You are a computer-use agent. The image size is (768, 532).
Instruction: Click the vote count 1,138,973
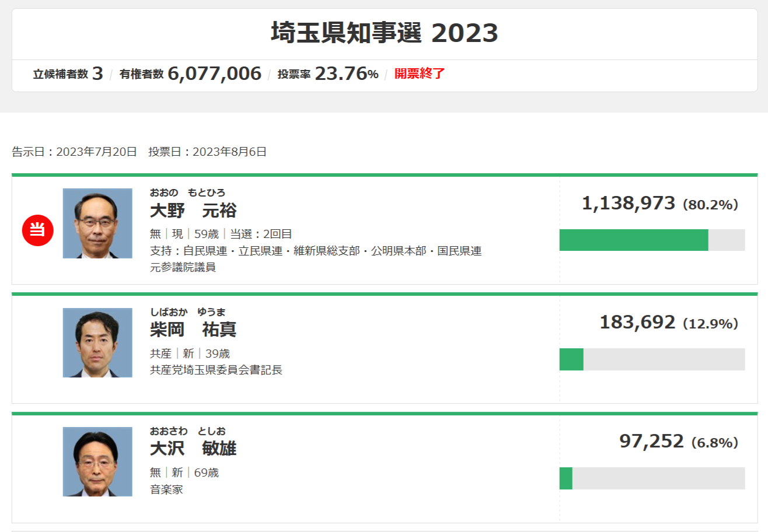[629, 203]
